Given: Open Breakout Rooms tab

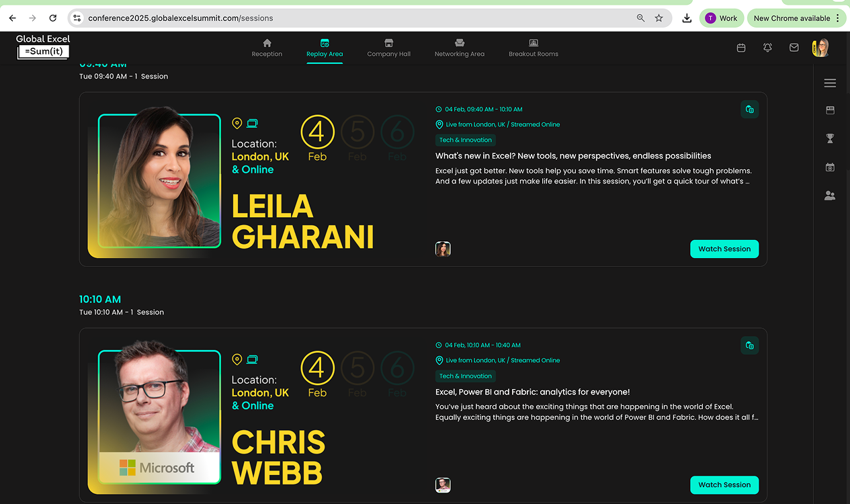Looking at the screenshot, I should tap(534, 48).
